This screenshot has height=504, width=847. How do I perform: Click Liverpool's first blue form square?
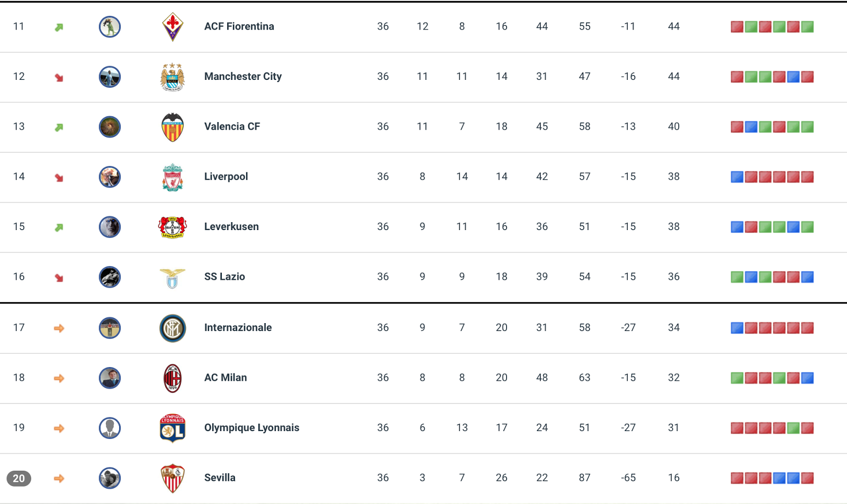pyautogui.click(x=737, y=177)
